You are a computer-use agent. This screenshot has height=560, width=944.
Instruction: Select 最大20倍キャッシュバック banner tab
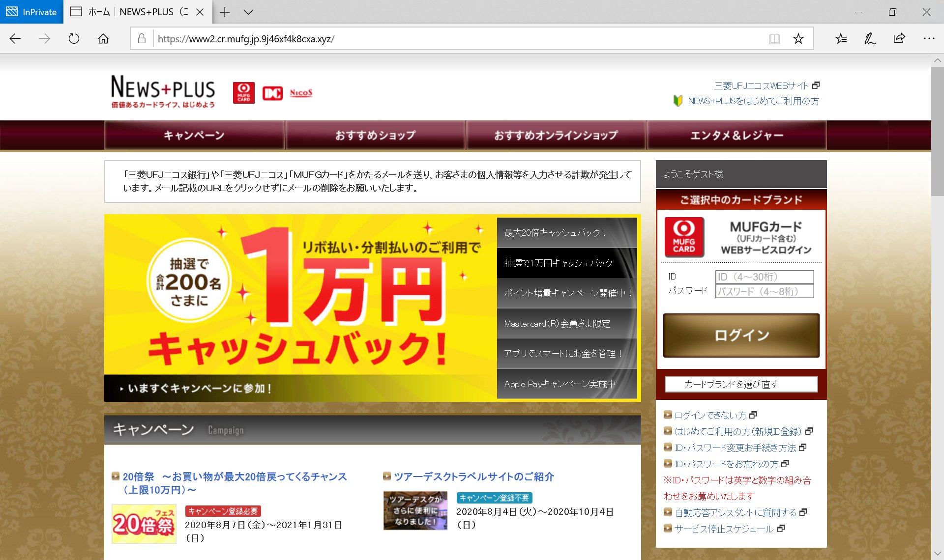coord(567,233)
